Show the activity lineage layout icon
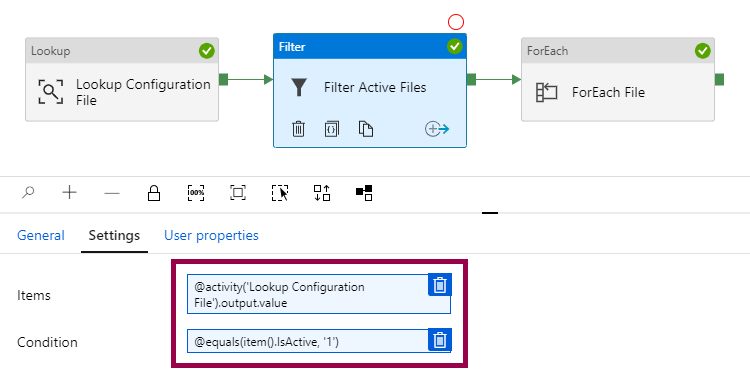 [x=364, y=193]
